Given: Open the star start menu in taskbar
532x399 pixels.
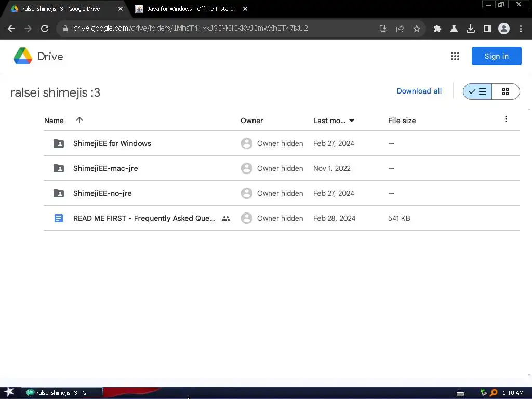Looking at the screenshot, I should click(9, 392).
